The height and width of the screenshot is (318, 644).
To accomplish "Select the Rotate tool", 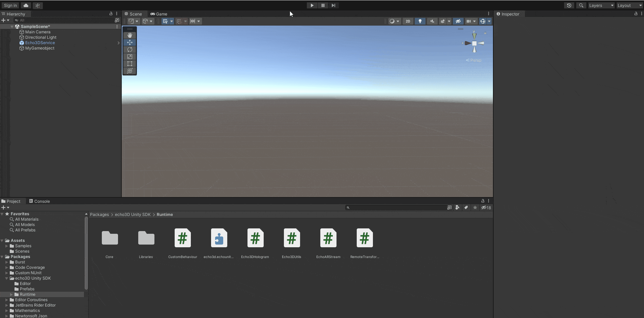I will (130, 50).
